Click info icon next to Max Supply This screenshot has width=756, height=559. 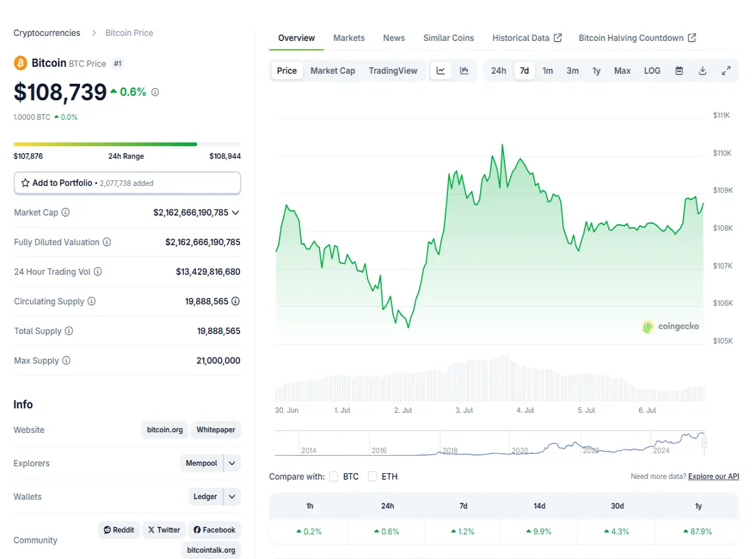pos(66,360)
